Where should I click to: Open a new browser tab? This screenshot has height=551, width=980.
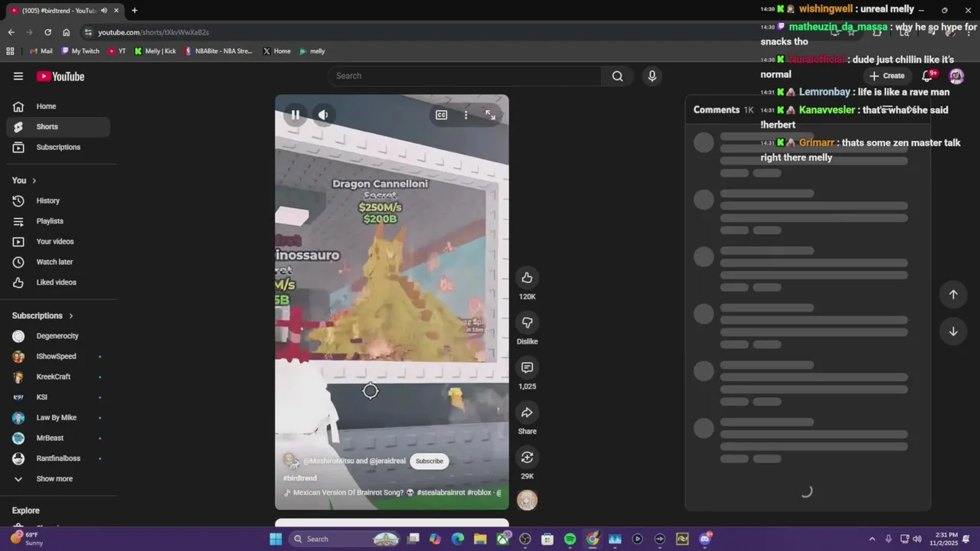click(x=135, y=11)
